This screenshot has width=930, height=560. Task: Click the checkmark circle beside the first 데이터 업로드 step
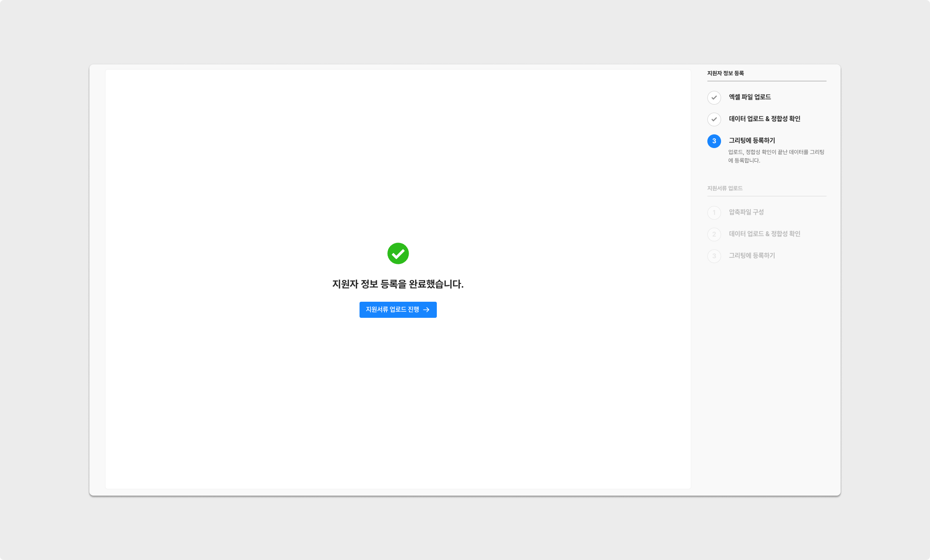[x=714, y=119]
